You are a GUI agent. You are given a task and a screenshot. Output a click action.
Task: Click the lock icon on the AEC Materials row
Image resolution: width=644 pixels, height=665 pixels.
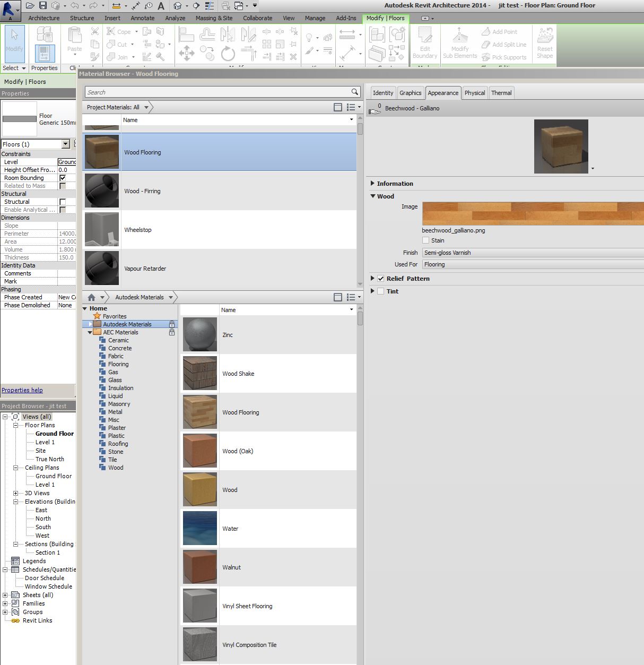click(x=172, y=332)
